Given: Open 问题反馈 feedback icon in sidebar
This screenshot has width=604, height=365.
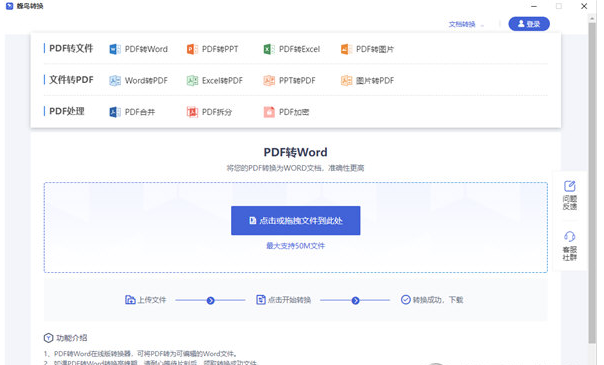Looking at the screenshot, I should 570,186.
